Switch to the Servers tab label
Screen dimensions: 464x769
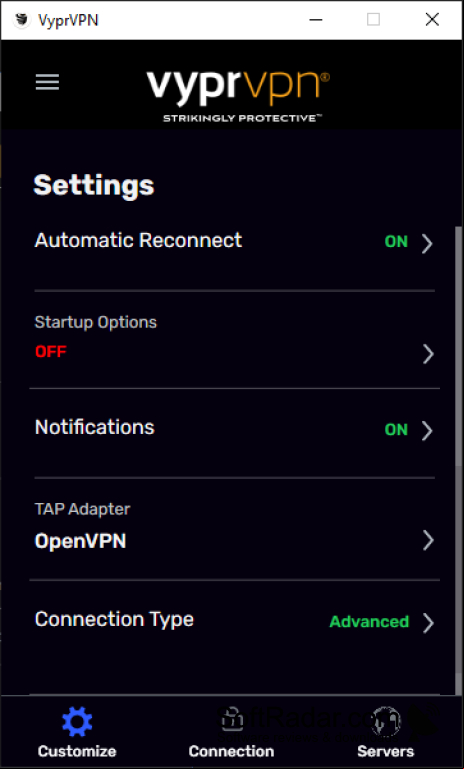(x=386, y=751)
